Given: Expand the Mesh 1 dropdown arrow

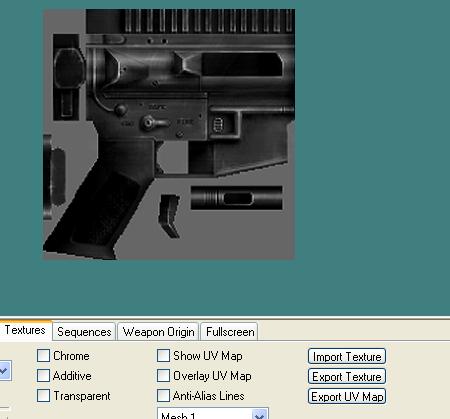Looking at the screenshot, I should [x=260, y=414].
